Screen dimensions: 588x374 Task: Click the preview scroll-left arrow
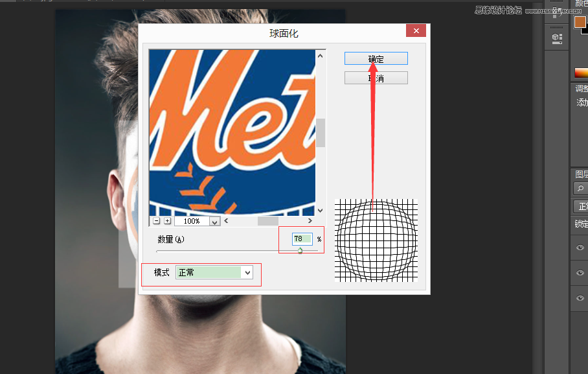226,221
